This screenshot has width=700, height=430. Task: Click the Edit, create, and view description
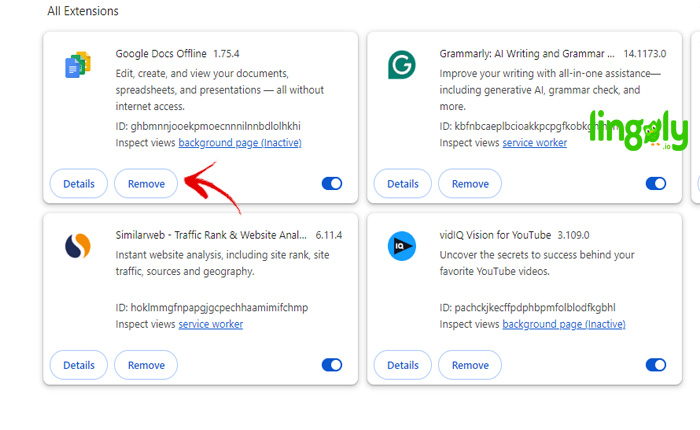click(220, 90)
